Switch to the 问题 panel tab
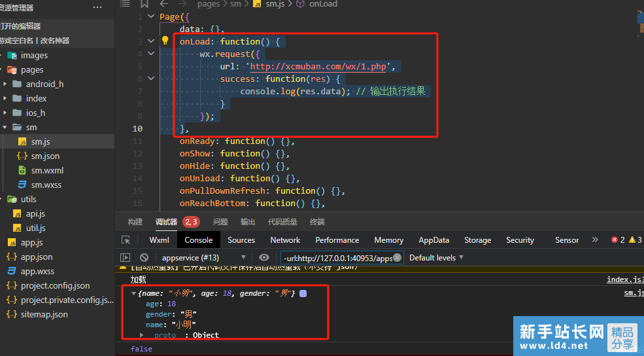 pos(220,222)
